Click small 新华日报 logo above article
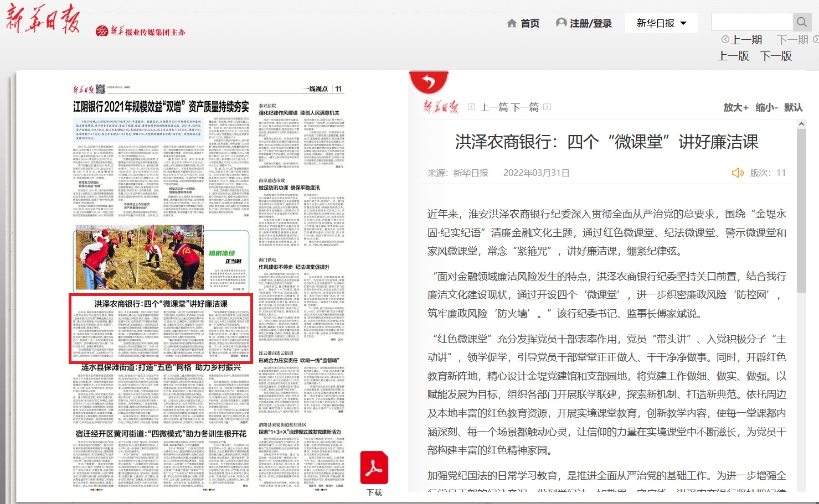819x504 pixels. click(x=441, y=107)
